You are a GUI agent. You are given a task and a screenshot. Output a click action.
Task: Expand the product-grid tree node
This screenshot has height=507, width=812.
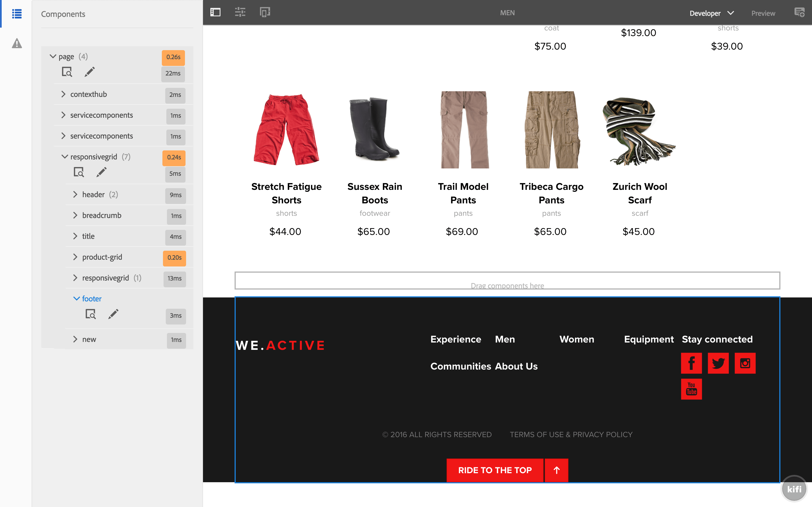click(x=75, y=257)
